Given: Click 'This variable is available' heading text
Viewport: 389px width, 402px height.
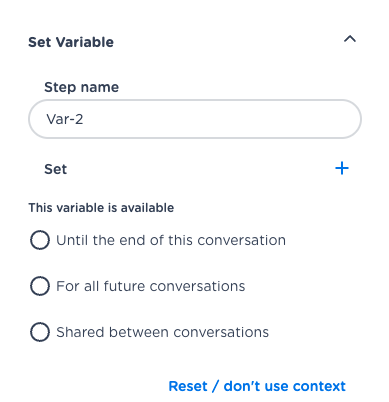Looking at the screenshot, I should (101, 208).
